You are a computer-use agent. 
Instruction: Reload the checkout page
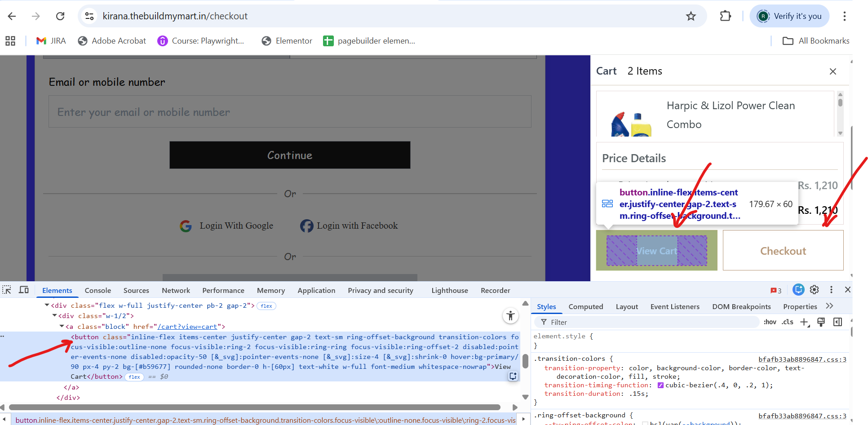60,16
